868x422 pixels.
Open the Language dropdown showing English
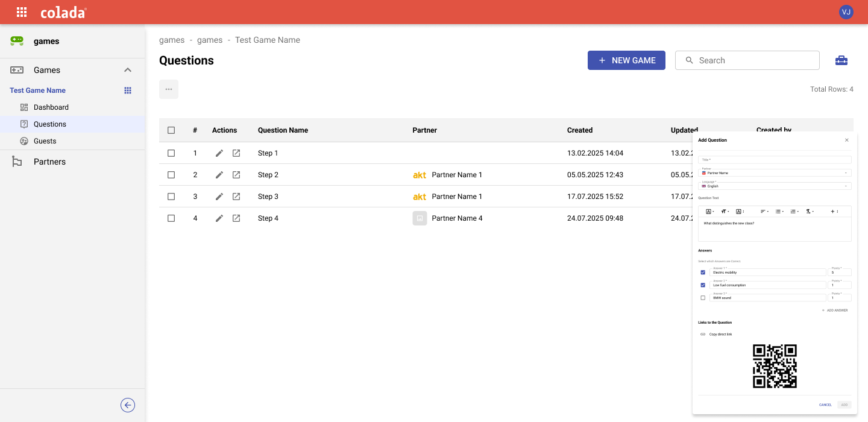775,186
